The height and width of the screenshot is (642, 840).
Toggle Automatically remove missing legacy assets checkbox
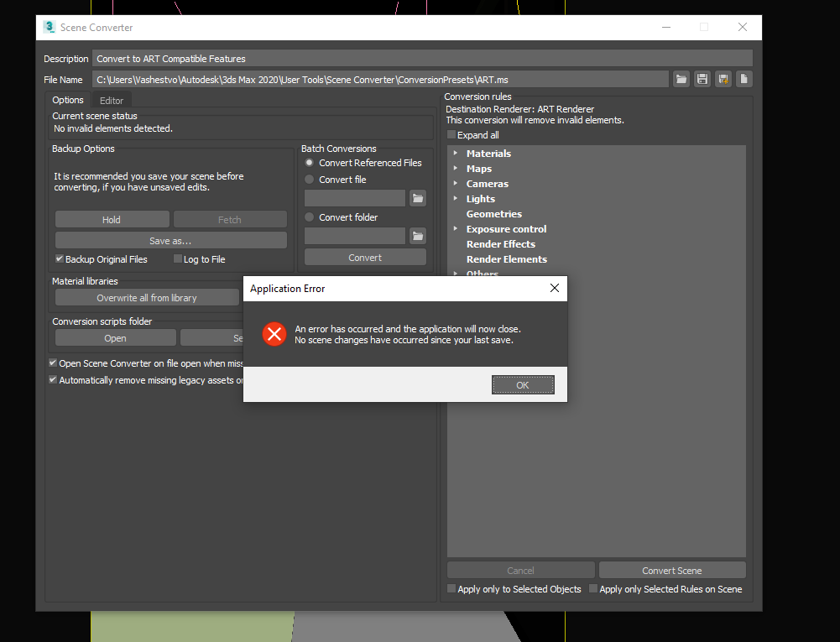pos(53,379)
